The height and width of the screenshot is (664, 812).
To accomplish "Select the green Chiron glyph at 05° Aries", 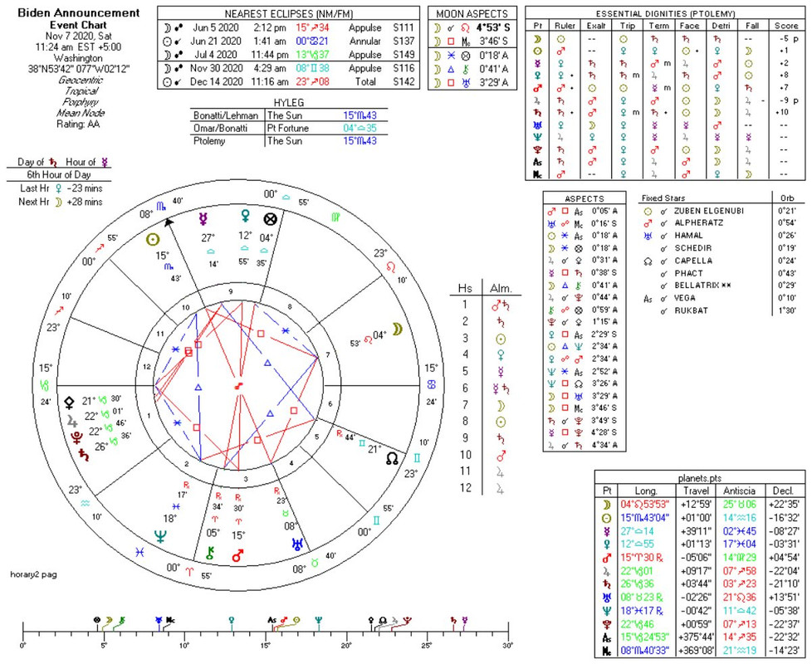I will tap(210, 553).
